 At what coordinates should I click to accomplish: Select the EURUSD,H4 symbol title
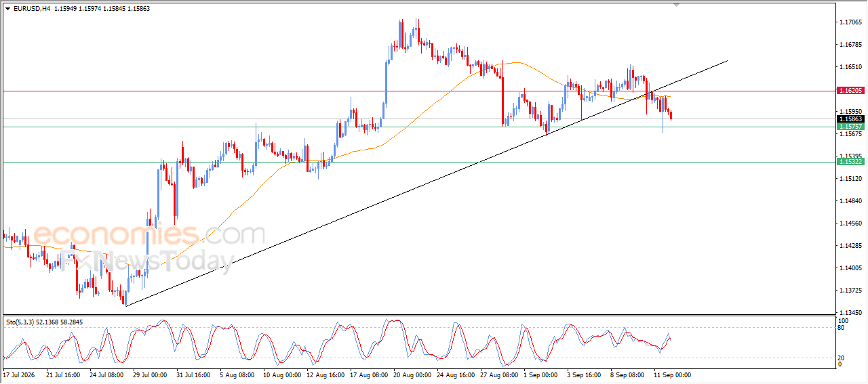(32, 8)
